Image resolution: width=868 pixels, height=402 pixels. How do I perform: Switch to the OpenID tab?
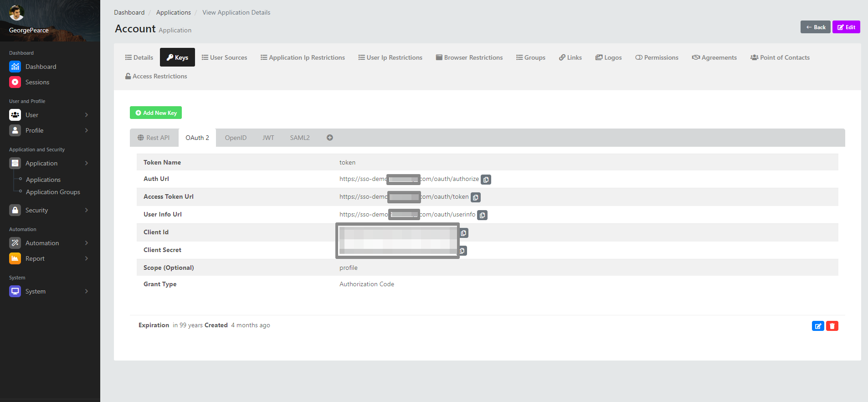tap(236, 138)
